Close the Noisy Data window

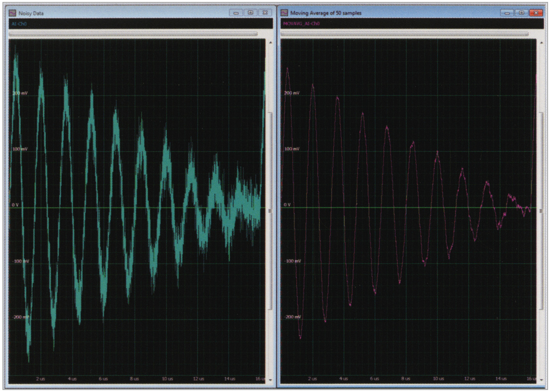pyautogui.click(x=265, y=13)
